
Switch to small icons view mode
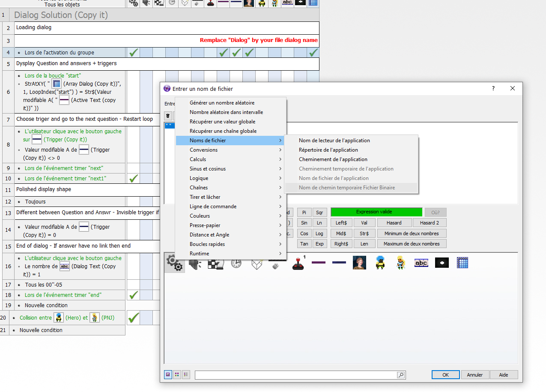(177, 374)
